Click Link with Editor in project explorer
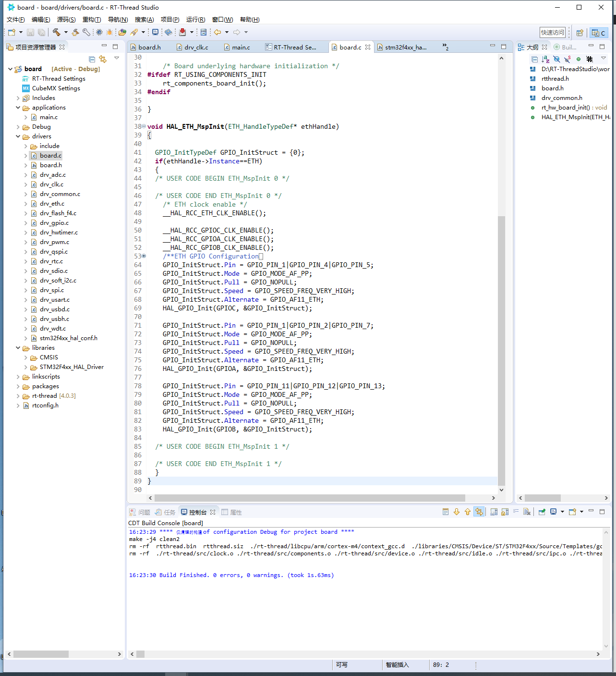 [x=103, y=59]
